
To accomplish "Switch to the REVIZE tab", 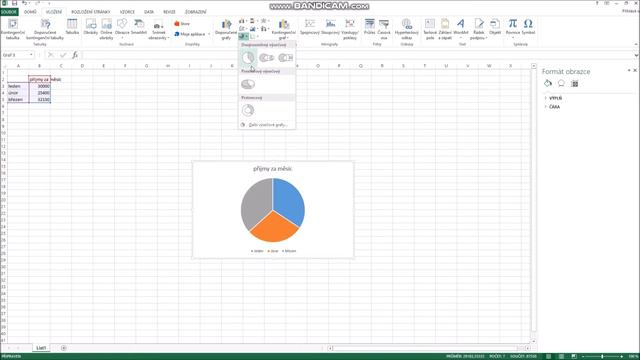I will pyautogui.click(x=169, y=12).
